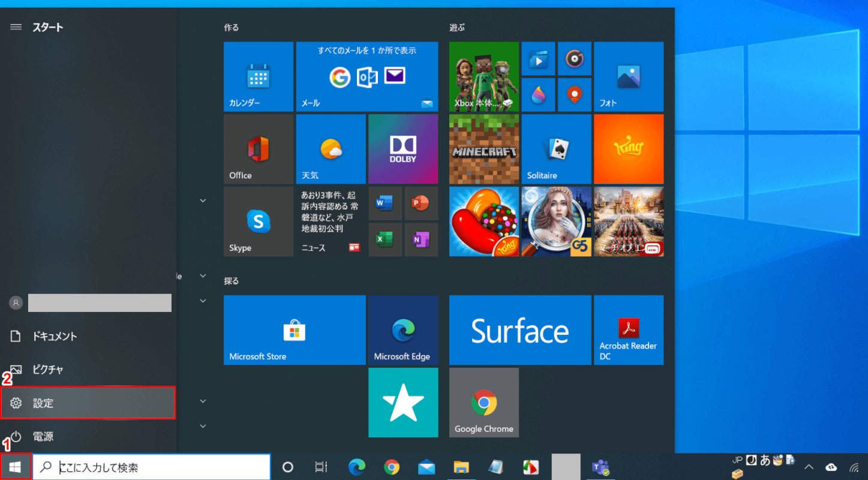
Task: Open Cortana from the taskbar
Action: pos(288,467)
